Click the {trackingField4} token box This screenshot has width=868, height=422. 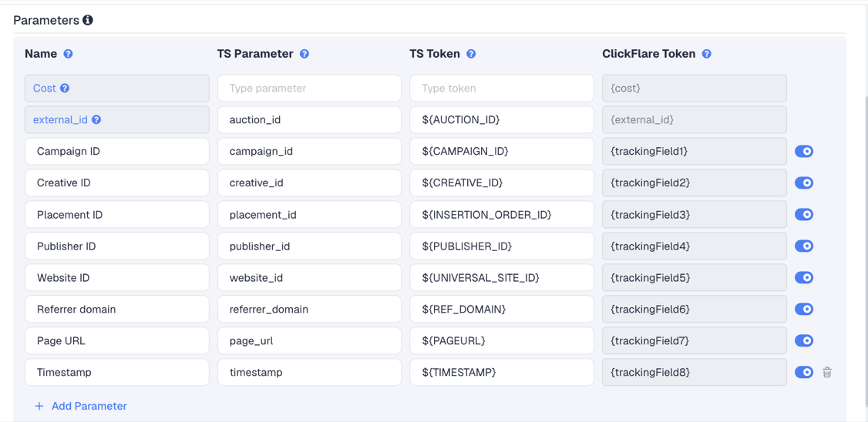695,246
